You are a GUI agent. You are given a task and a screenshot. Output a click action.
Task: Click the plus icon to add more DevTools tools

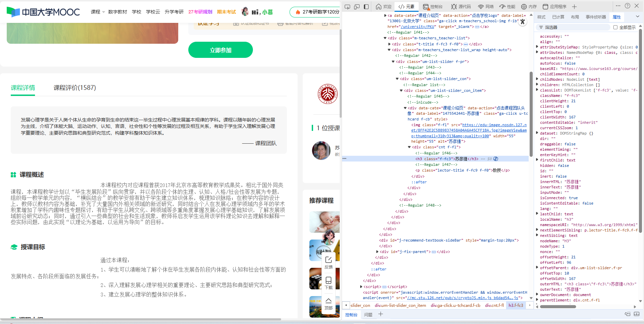tap(574, 6)
